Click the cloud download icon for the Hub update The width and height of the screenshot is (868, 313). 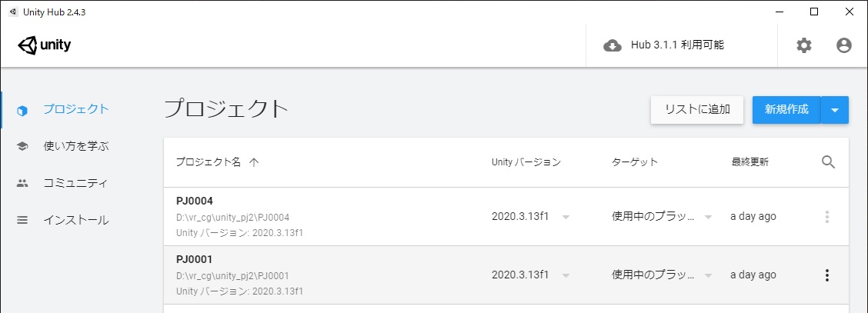tap(612, 46)
